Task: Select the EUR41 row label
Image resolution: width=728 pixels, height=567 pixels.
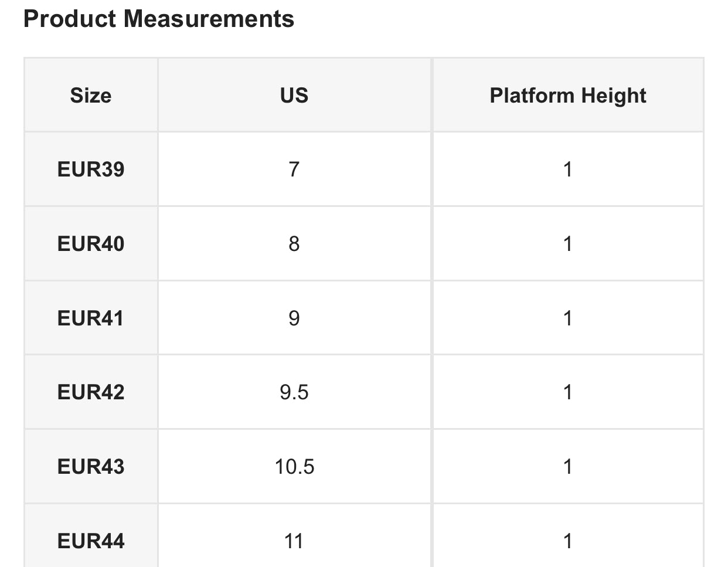Action: [x=91, y=318]
